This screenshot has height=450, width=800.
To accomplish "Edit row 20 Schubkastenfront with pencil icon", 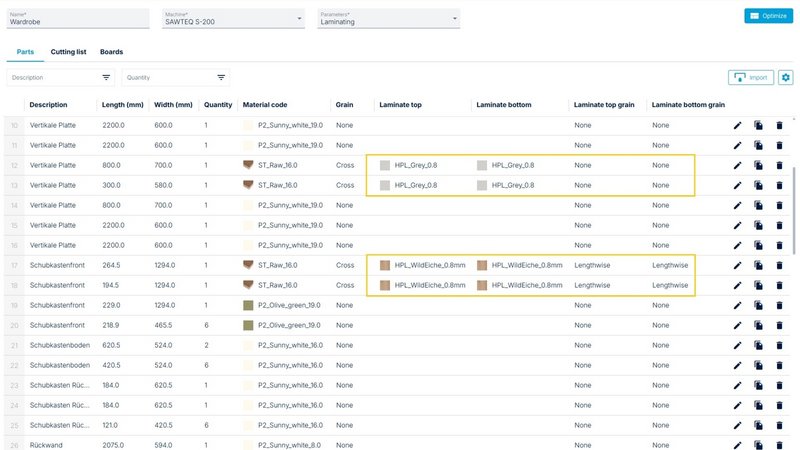I will click(x=737, y=325).
